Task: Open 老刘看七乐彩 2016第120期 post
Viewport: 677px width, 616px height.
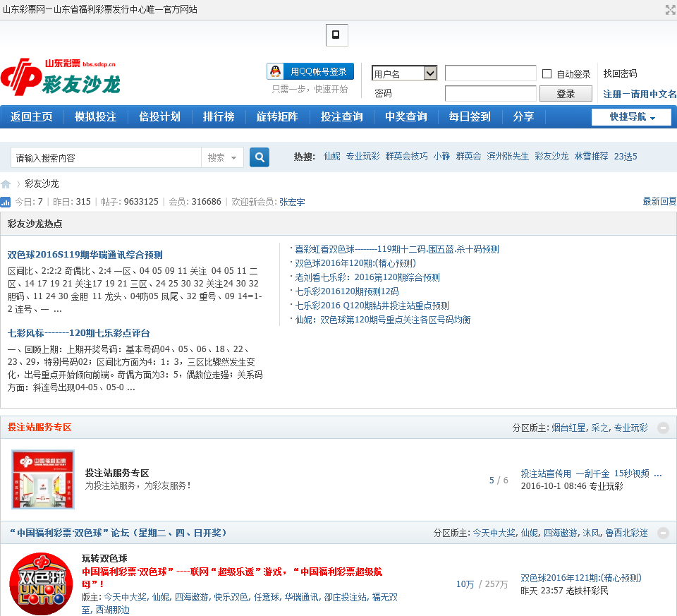Action: 367,277
